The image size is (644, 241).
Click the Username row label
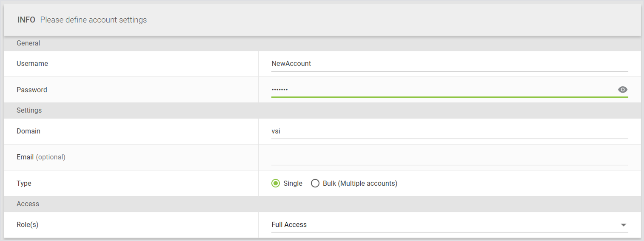point(32,64)
